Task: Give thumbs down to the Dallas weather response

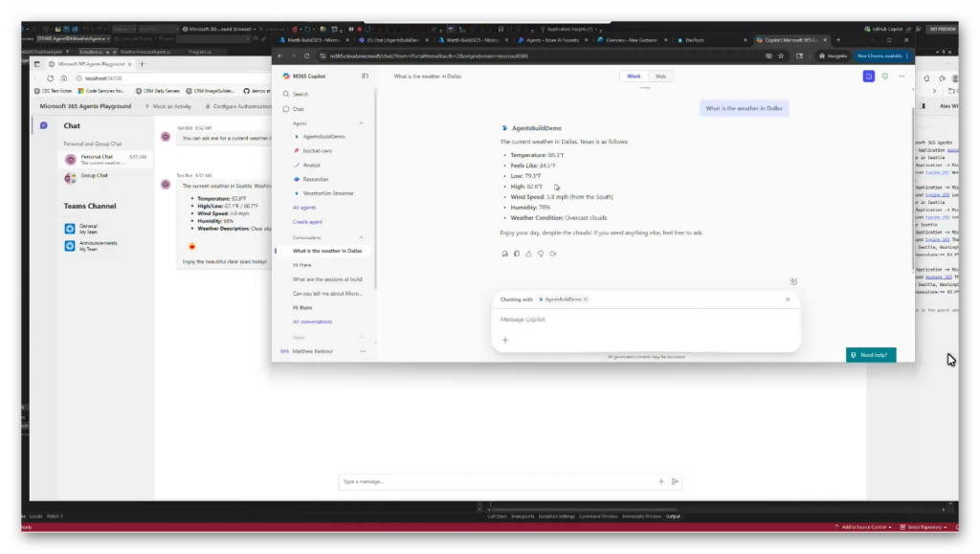Action: [541, 254]
